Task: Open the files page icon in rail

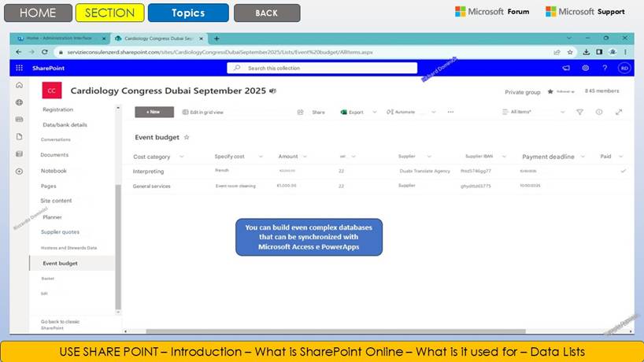Action: 20,137
